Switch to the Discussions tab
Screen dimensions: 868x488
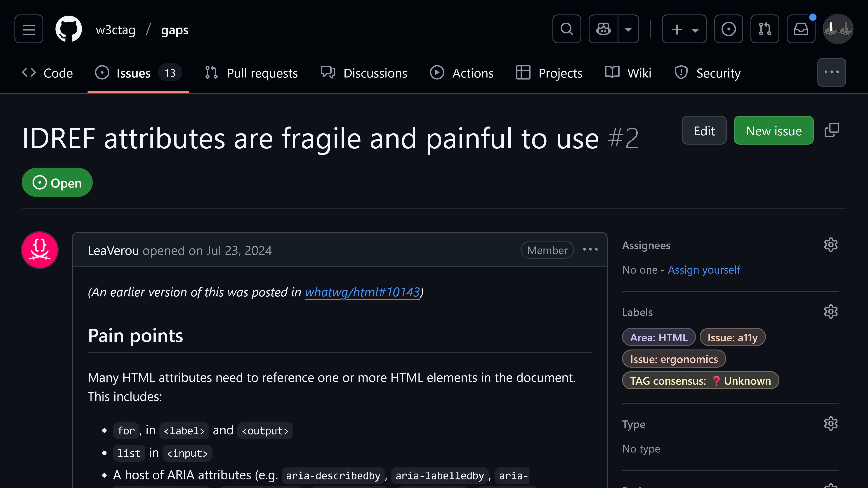[x=364, y=73]
